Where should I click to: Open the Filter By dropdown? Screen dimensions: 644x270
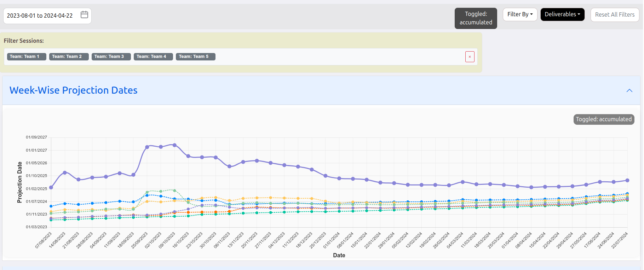click(x=520, y=14)
